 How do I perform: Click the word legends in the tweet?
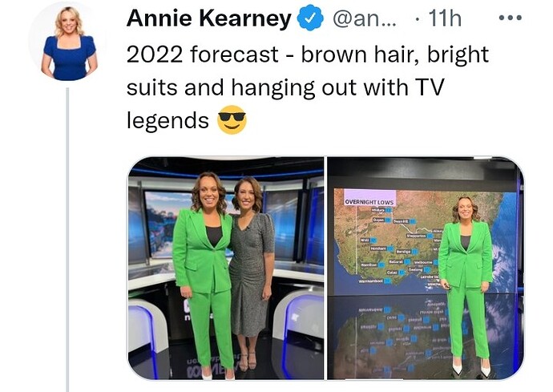(x=168, y=121)
